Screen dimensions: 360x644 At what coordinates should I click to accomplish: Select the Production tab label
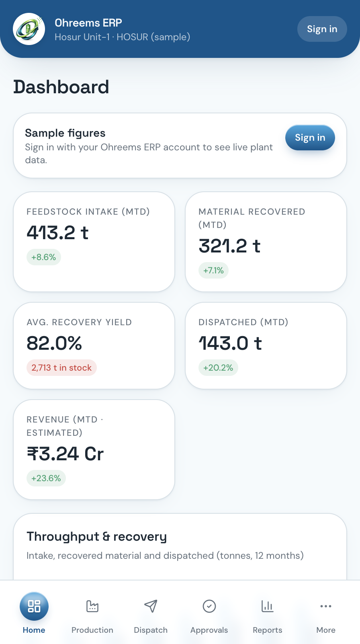[92, 630]
